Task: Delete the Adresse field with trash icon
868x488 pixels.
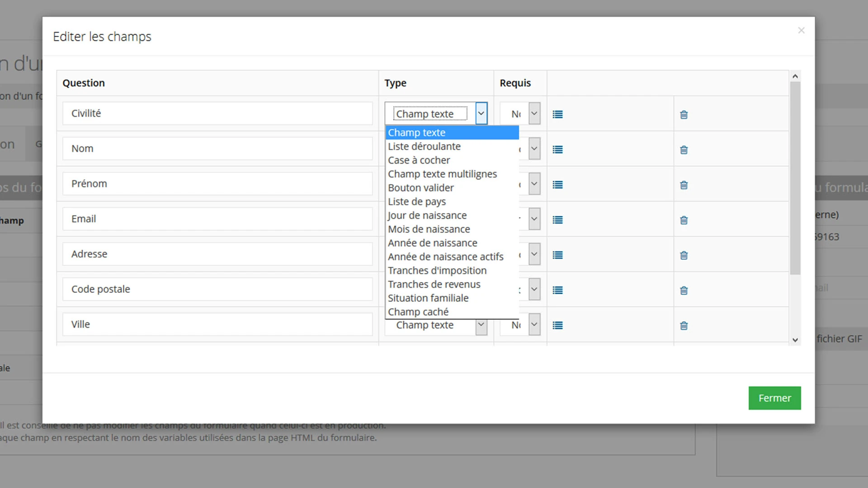Action: click(x=684, y=255)
